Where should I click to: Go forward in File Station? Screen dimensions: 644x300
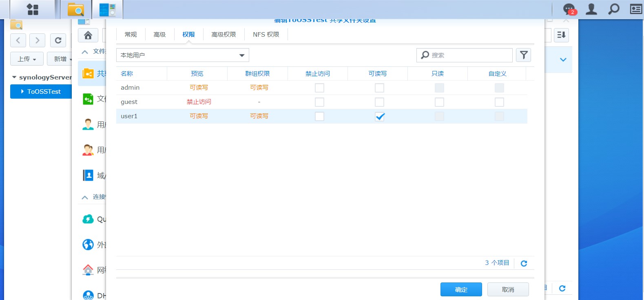(x=38, y=40)
